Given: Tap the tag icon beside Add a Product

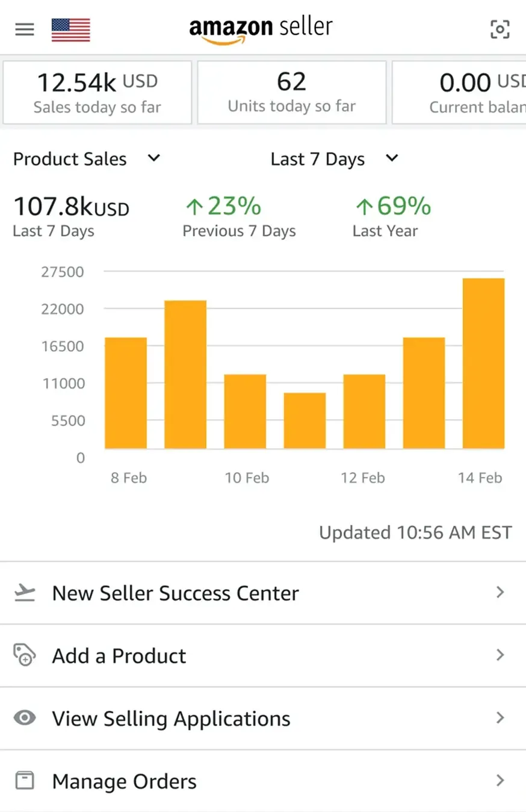Looking at the screenshot, I should 25,655.
